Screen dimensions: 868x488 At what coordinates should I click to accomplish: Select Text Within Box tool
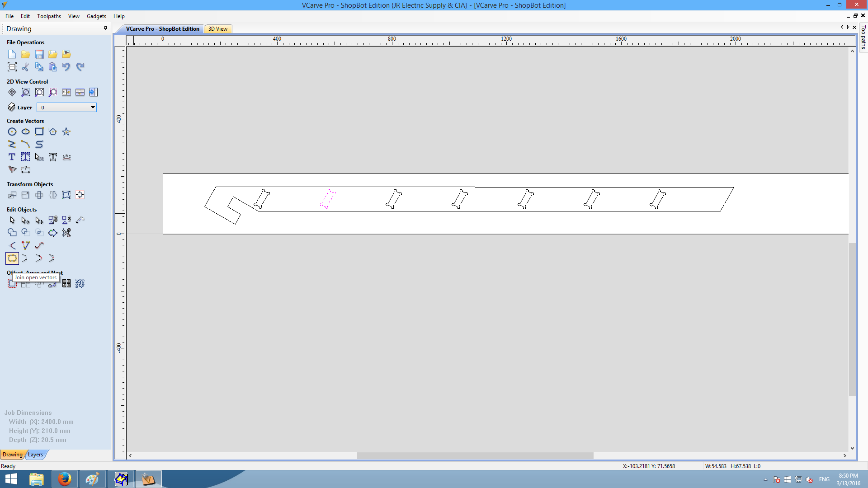tap(26, 157)
